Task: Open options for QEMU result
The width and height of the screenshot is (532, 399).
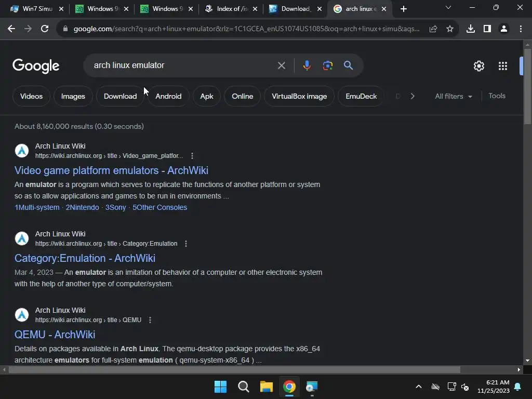Action: pyautogui.click(x=150, y=320)
